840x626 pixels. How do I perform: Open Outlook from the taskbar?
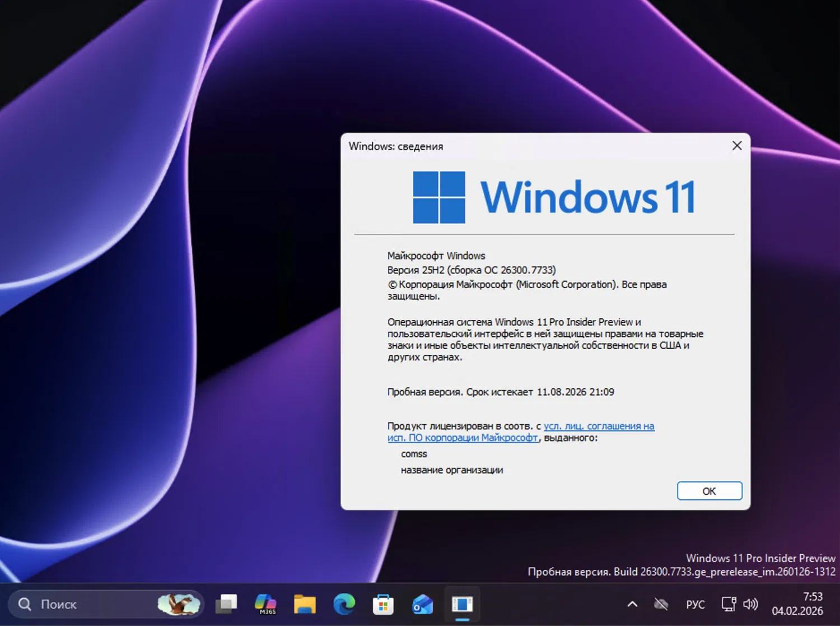[422, 604]
